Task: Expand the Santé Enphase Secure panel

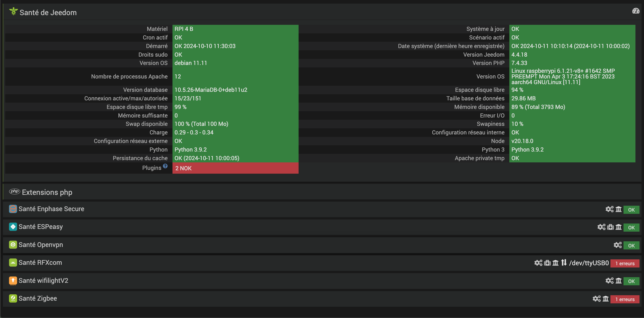Action: coord(51,209)
